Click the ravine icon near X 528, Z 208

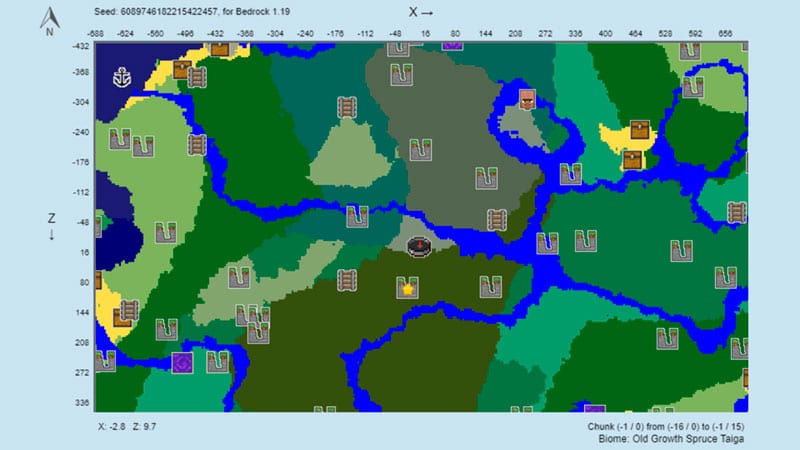(667, 339)
